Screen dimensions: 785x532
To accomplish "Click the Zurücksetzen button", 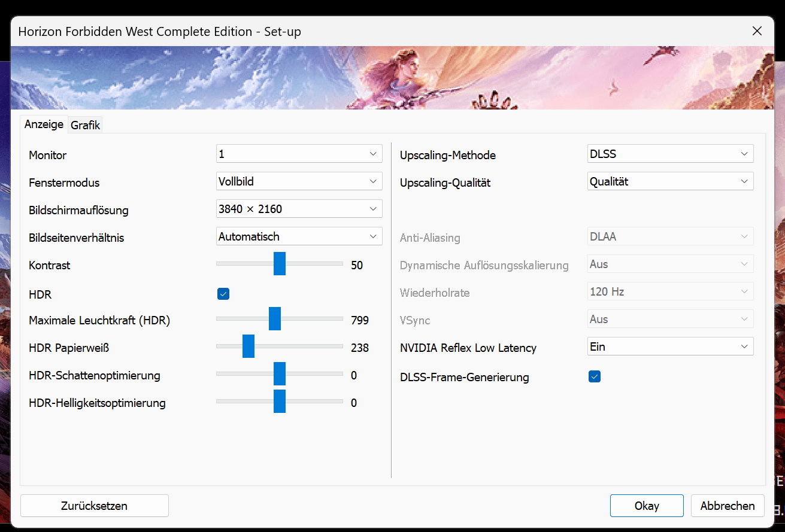I will pos(95,506).
